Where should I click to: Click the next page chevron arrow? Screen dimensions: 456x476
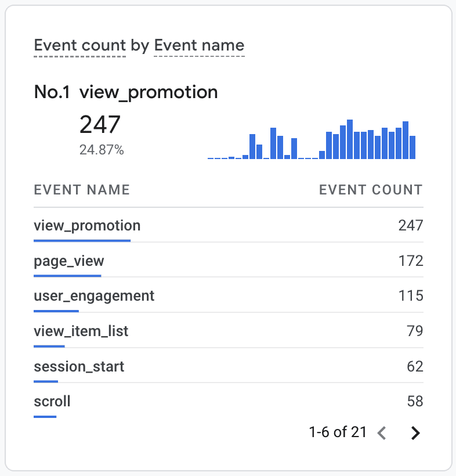[x=415, y=432]
